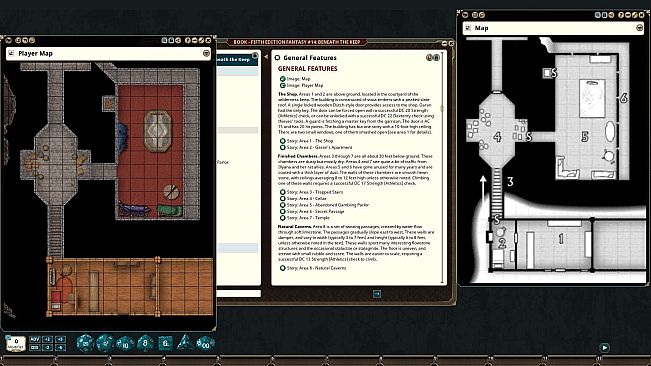This screenshot has height=366, width=651.
Task: Click the help icon in Map window toolbar
Action: click(621, 15)
